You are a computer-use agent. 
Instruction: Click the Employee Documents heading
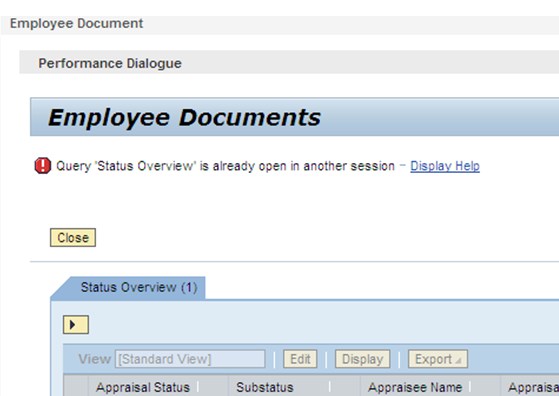click(x=184, y=118)
